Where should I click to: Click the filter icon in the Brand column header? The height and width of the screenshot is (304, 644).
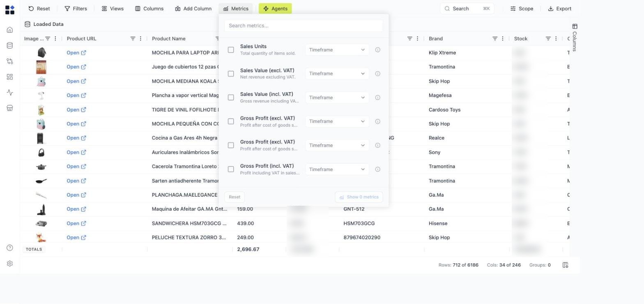click(495, 39)
